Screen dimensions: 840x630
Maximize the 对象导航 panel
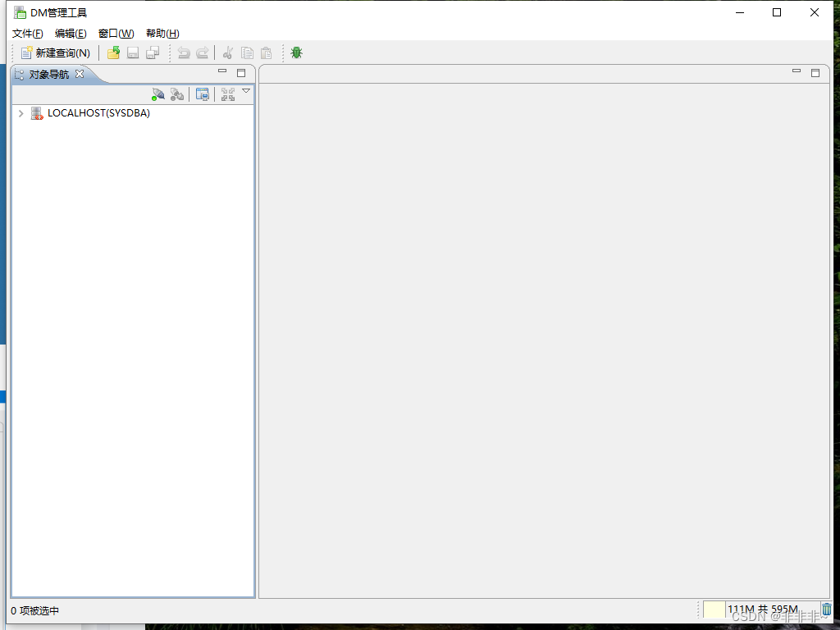point(241,73)
